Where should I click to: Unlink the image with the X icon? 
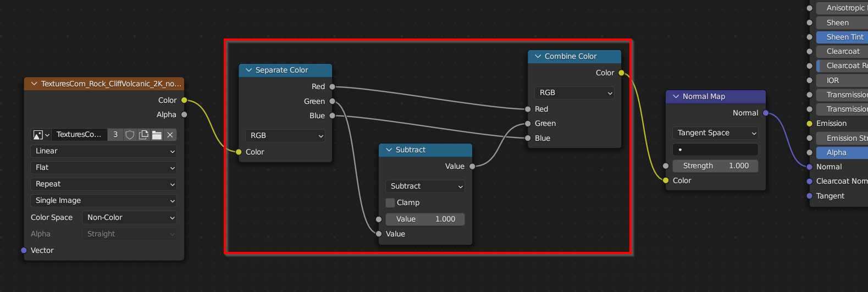click(170, 135)
